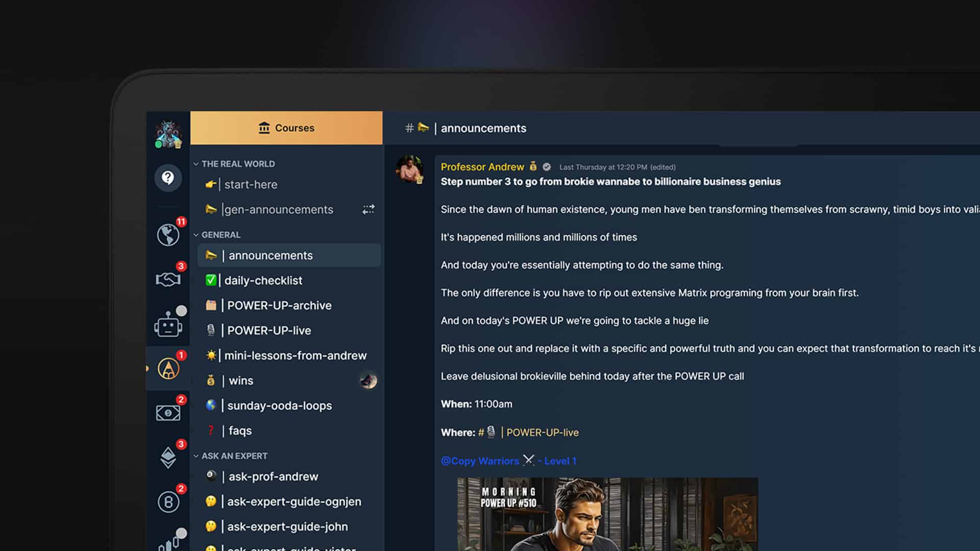
Task: Collapse THE REAL WORLD section
Action: click(x=196, y=163)
